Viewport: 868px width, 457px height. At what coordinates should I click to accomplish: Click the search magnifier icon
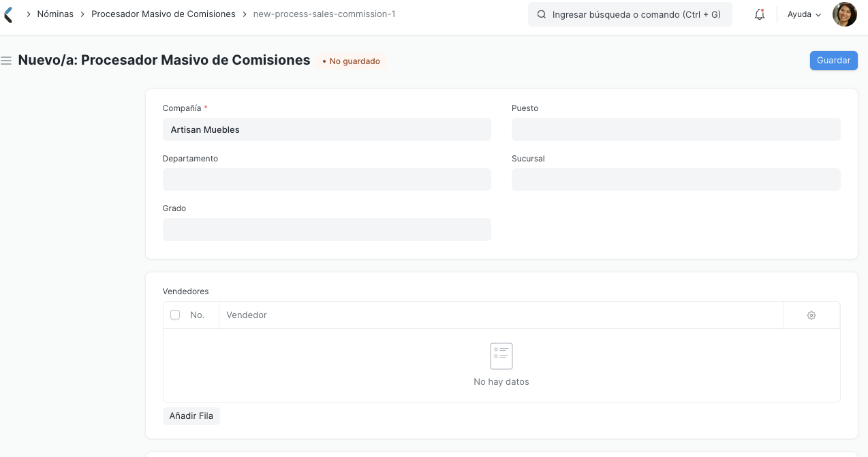(542, 14)
